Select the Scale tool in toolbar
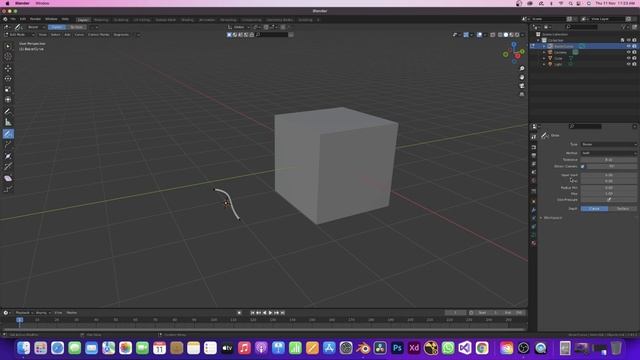This screenshot has height=360, width=640. (8, 89)
